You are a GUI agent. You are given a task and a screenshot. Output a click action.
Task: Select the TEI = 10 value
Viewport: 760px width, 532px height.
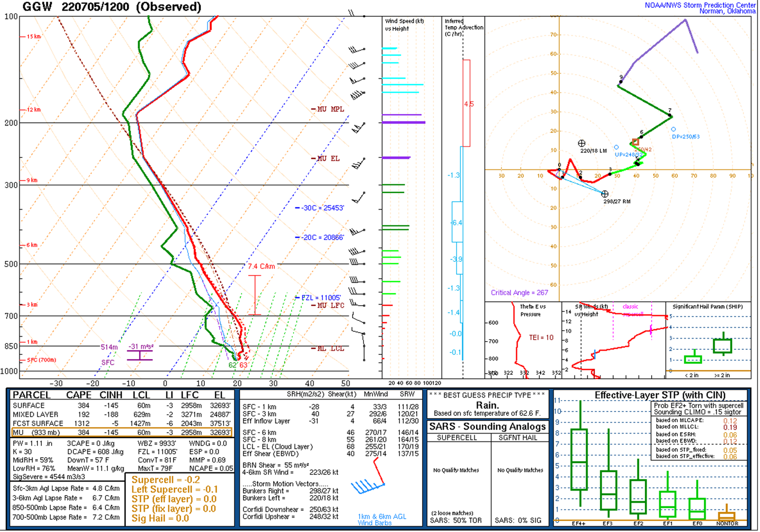(541, 338)
